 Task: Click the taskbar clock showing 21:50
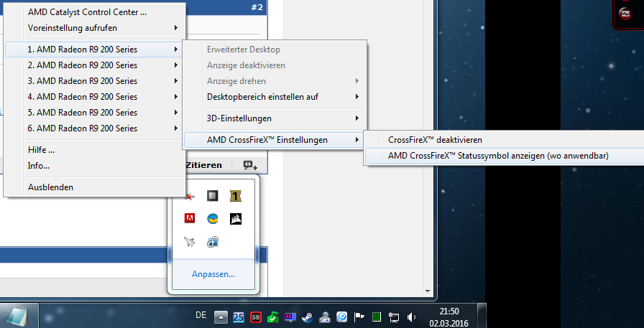(449, 317)
